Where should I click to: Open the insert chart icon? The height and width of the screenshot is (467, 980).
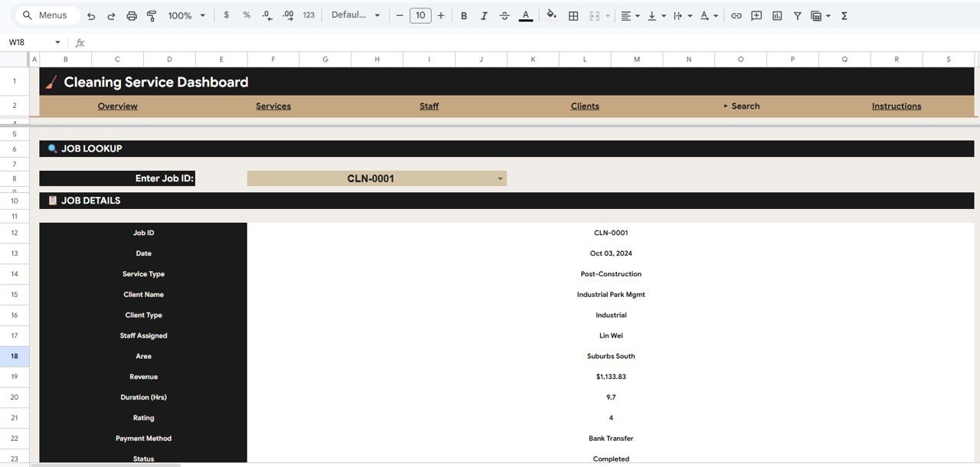[776, 15]
